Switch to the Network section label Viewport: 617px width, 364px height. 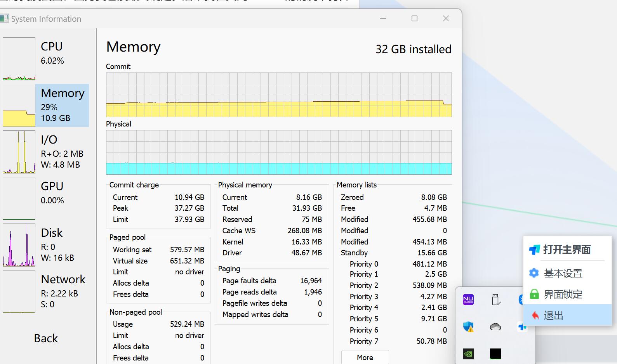tap(63, 279)
